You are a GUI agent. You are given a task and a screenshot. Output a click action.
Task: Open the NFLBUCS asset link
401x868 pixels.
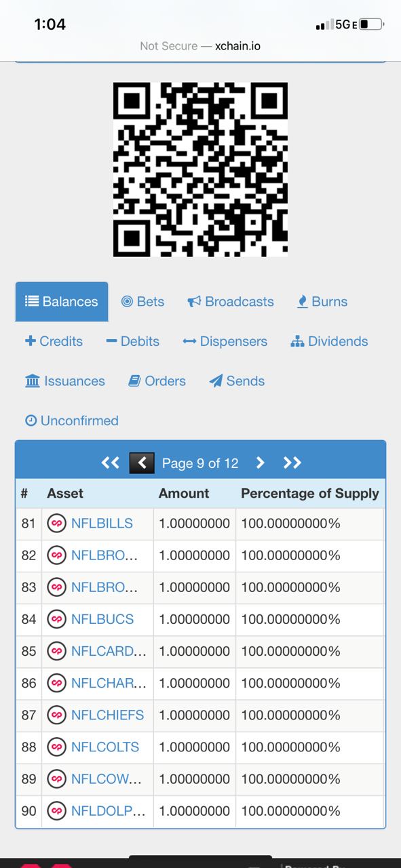[x=102, y=619]
